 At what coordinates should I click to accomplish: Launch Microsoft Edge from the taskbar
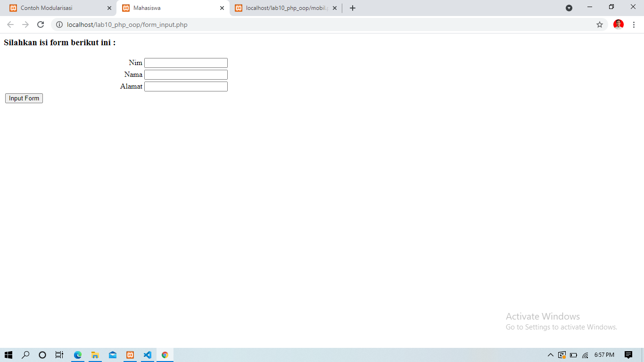(78, 355)
